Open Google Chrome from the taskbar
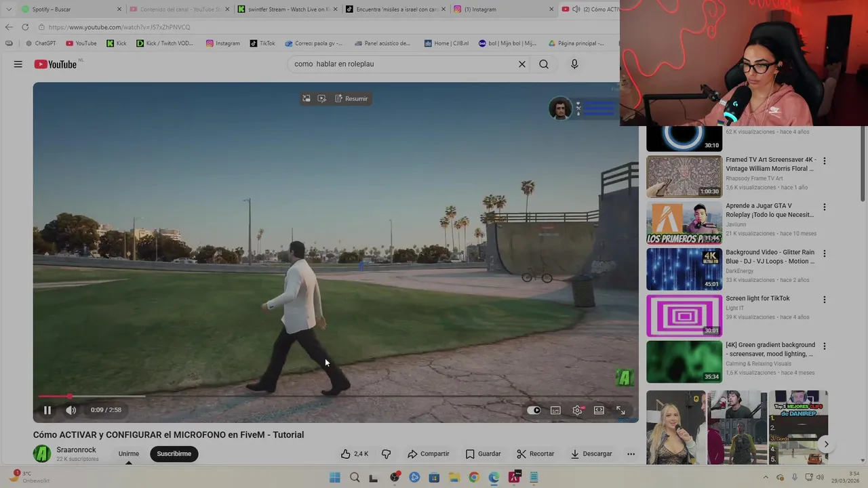The width and height of the screenshot is (868, 488). pyautogui.click(x=474, y=477)
